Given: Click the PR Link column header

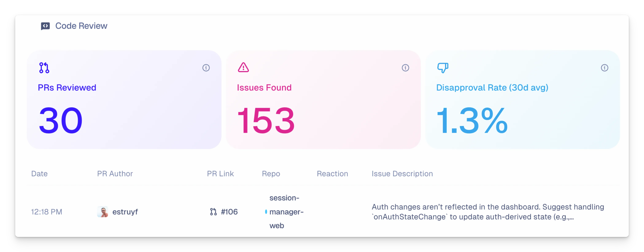Looking at the screenshot, I should point(220,174).
